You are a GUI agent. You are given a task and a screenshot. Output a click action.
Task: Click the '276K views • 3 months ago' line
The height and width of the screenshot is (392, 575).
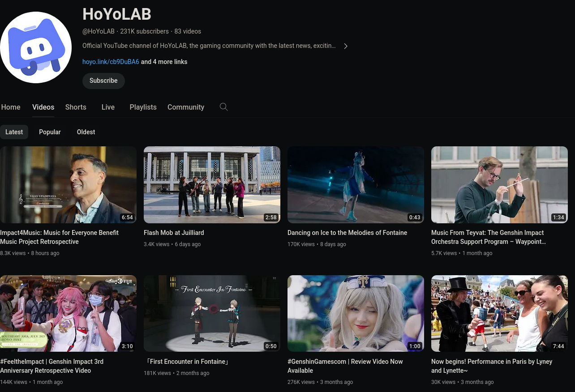coord(320,382)
